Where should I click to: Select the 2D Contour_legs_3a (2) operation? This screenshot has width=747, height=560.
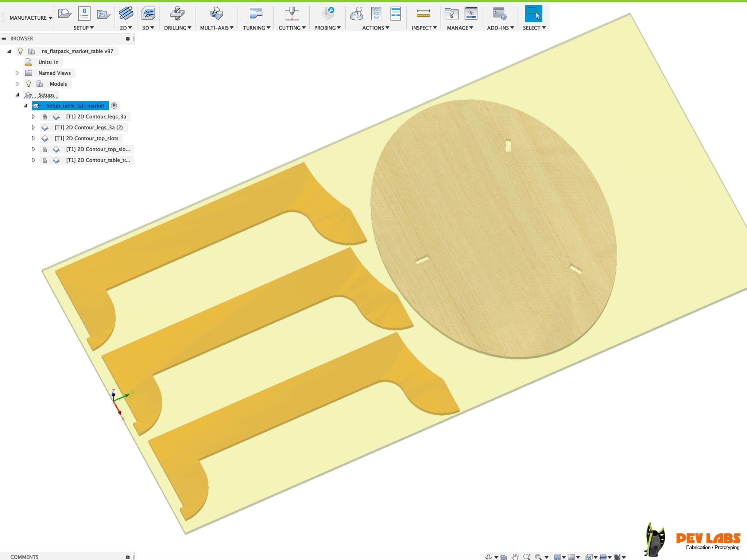click(x=89, y=128)
